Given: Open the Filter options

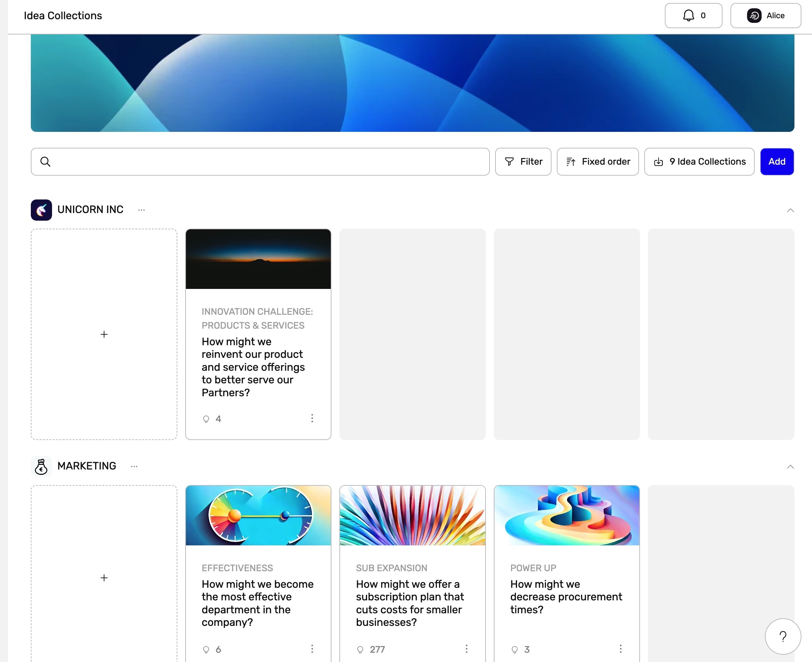Looking at the screenshot, I should point(523,162).
